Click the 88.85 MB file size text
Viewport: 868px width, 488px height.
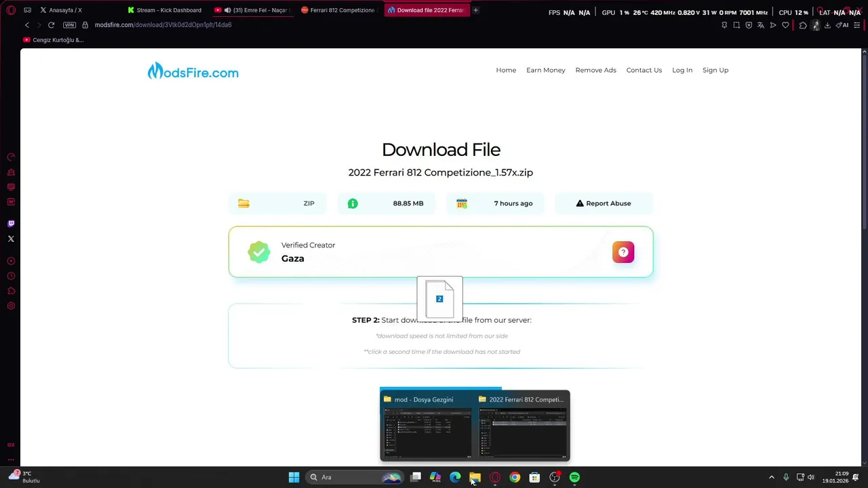point(408,203)
